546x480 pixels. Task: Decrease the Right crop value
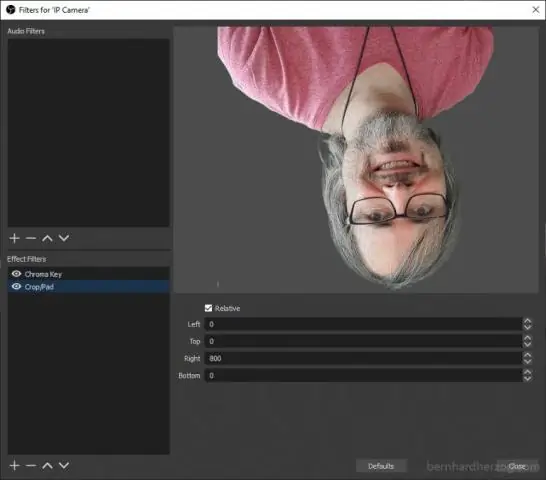pyautogui.click(x=528, y=362)
